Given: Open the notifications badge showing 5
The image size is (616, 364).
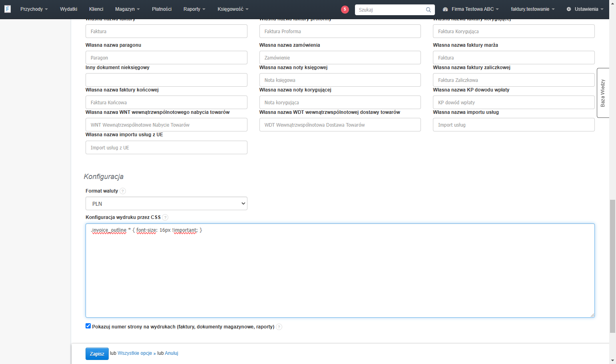Looking at the screenshot, I should tap(345, 10).
